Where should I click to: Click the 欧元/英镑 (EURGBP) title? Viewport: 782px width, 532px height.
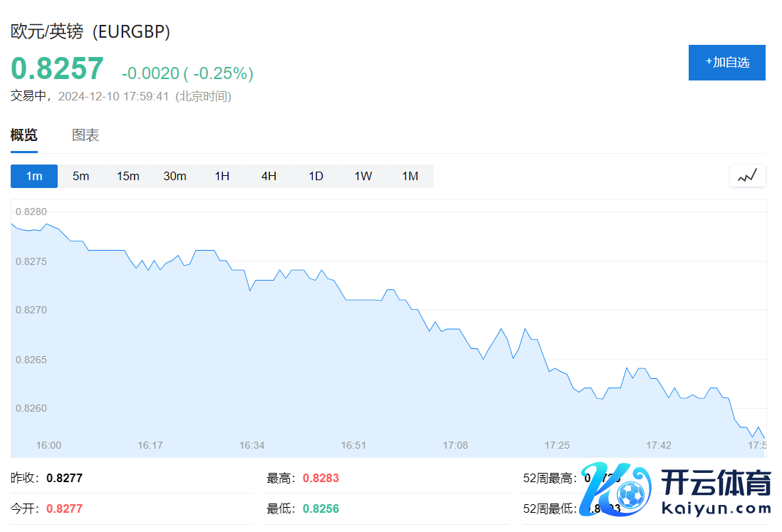click(90, 32)
